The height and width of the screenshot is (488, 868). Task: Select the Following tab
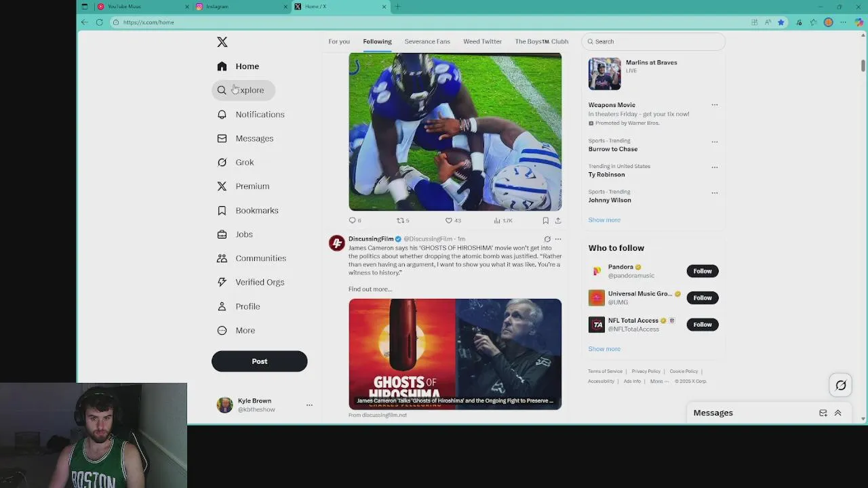(x=377, y=41)
